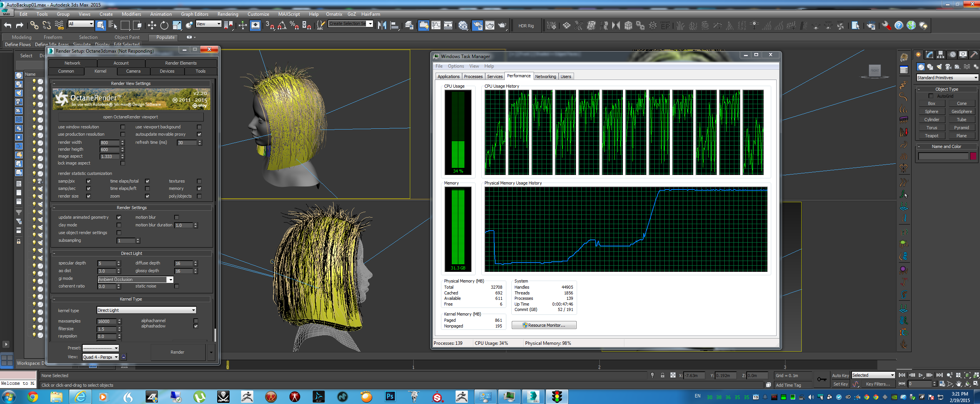Open the Standard Primitives dropdown
Viewport: 980px width, 404px height.
click(947, 78)
